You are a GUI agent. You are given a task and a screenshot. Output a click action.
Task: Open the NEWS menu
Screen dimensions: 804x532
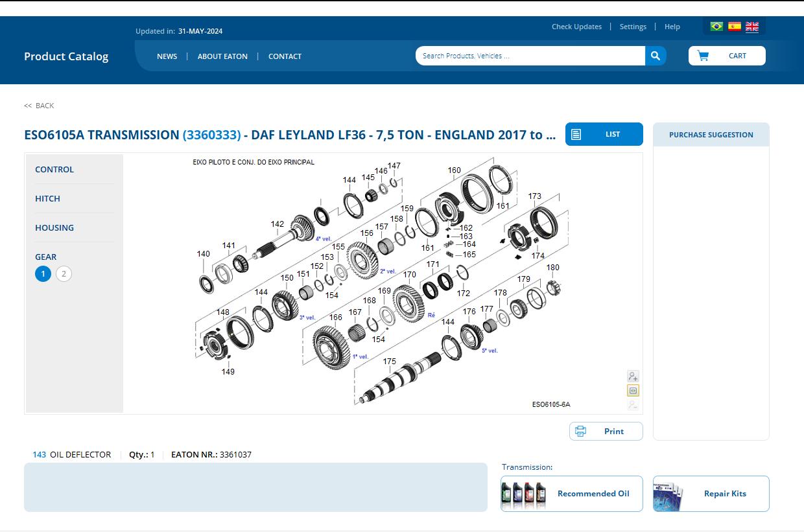tap(167, 56)
